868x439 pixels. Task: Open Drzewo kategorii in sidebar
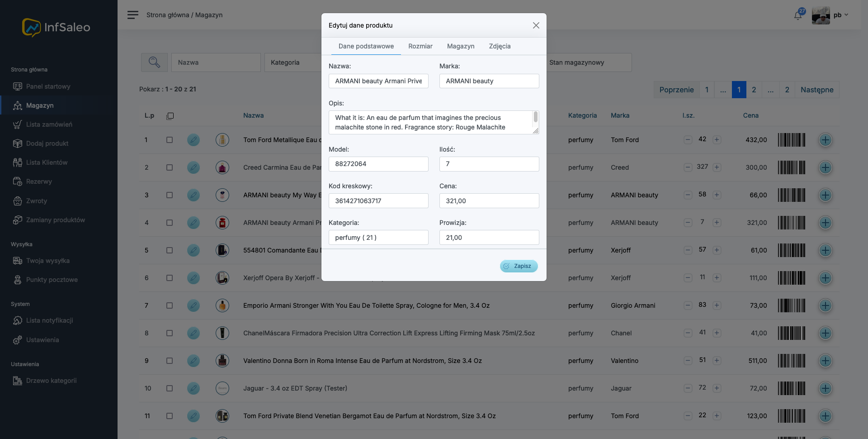pos(51,381)
